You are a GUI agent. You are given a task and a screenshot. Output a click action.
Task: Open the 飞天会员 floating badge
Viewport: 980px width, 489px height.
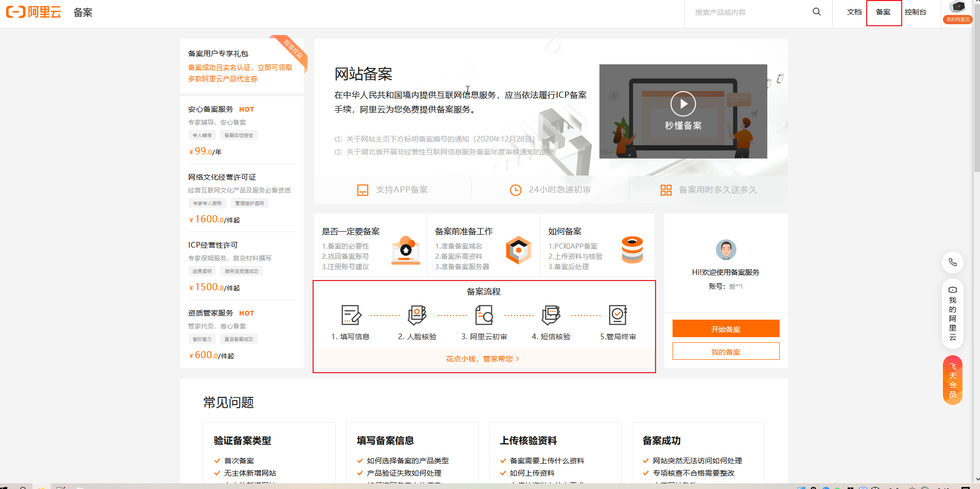pos(953,380)
